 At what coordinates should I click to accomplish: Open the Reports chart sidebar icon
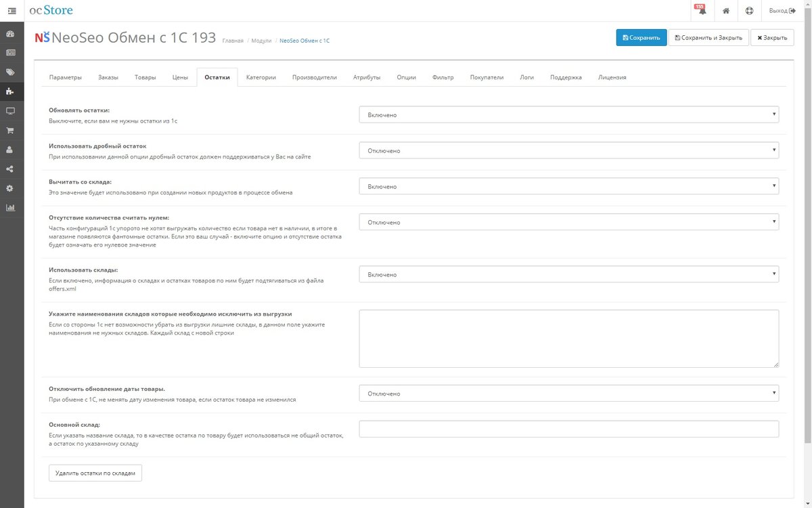[11, 208]
